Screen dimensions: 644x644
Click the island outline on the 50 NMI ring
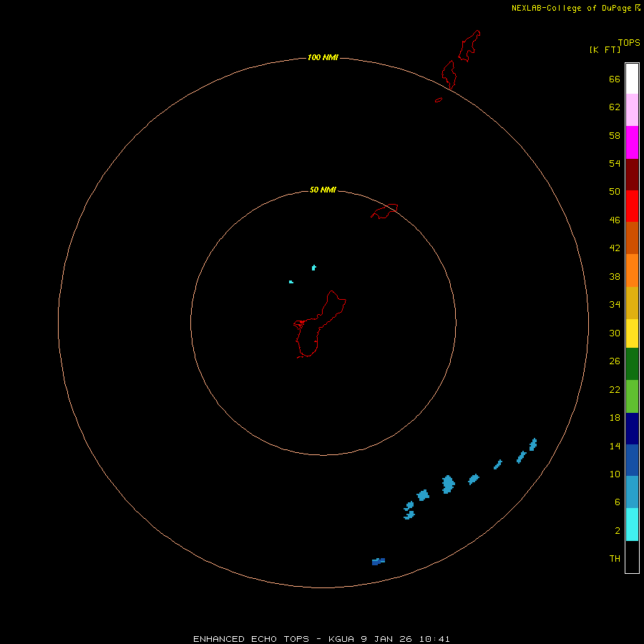pos(384,211)
